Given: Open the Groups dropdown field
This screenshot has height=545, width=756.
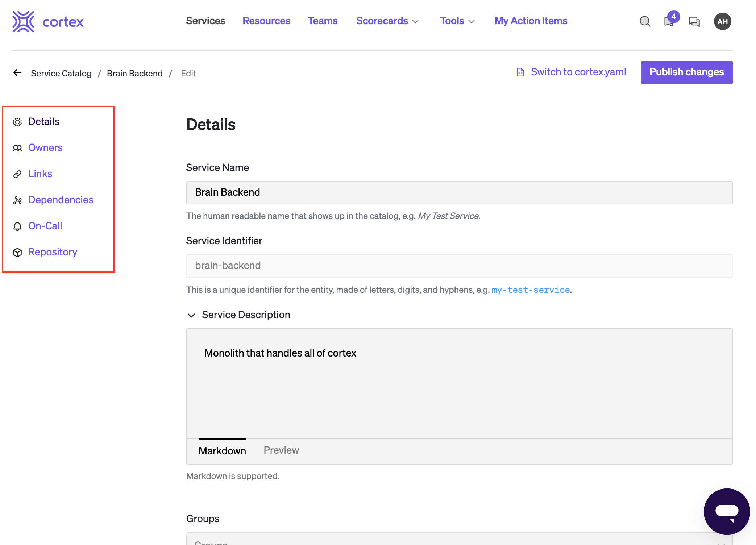Looking at the screenshot, I should [459, 539].
